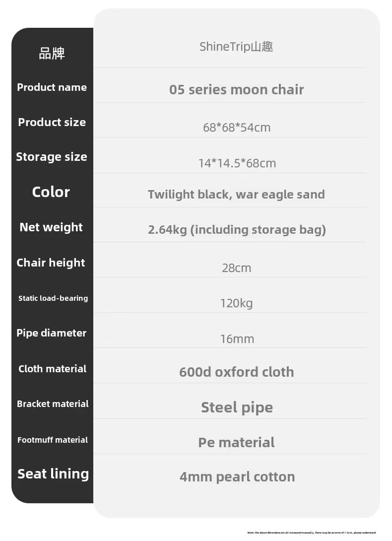392x541 pixels.
Task: Click "05 series moon chair" value
Action: tap(236, 90)
